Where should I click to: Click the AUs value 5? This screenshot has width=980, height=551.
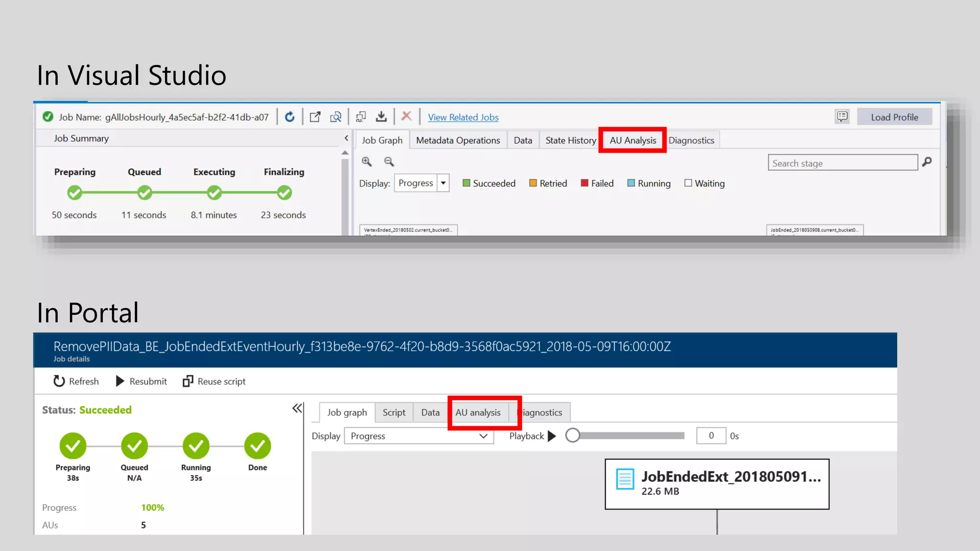(143, 525)
